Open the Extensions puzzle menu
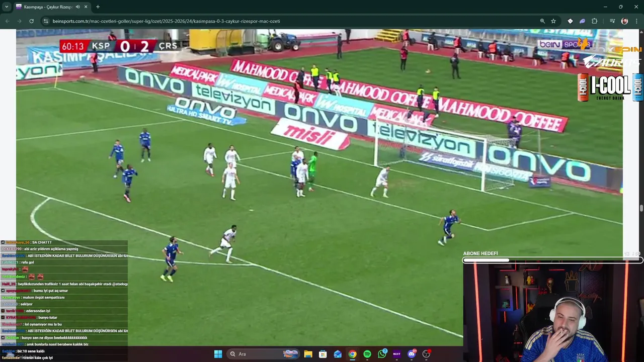Image resolution: width=644 pixels, height=362 pixels. [x=595, y=21]
